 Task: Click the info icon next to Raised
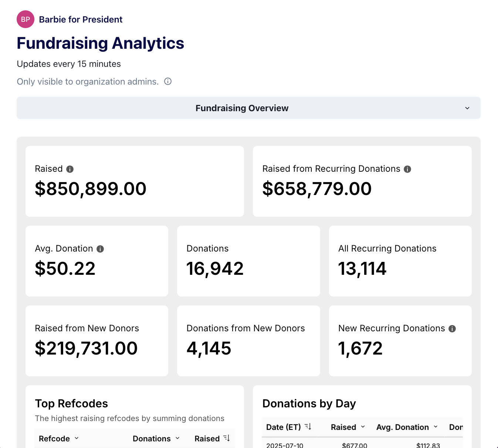click(70, 169)
